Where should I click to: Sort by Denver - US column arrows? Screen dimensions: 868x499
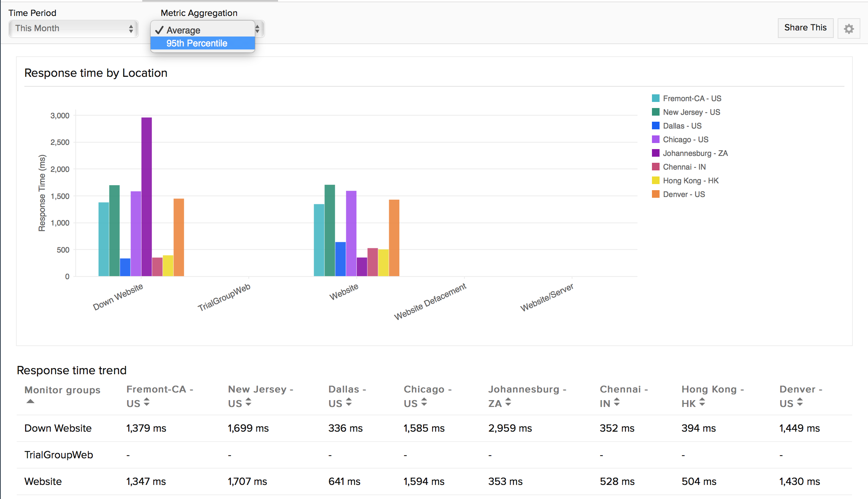(x=800, y=402)
